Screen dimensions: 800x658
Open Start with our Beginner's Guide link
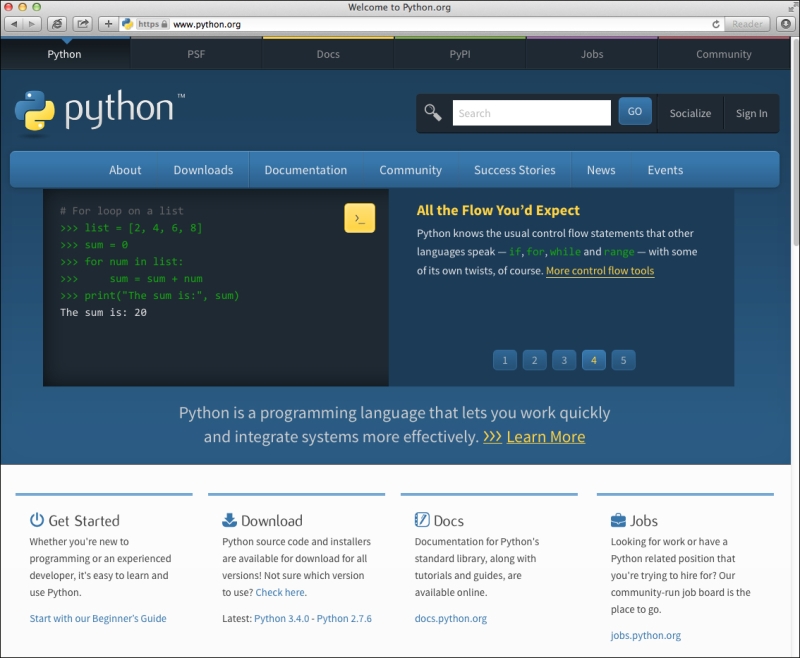(98, 618)
